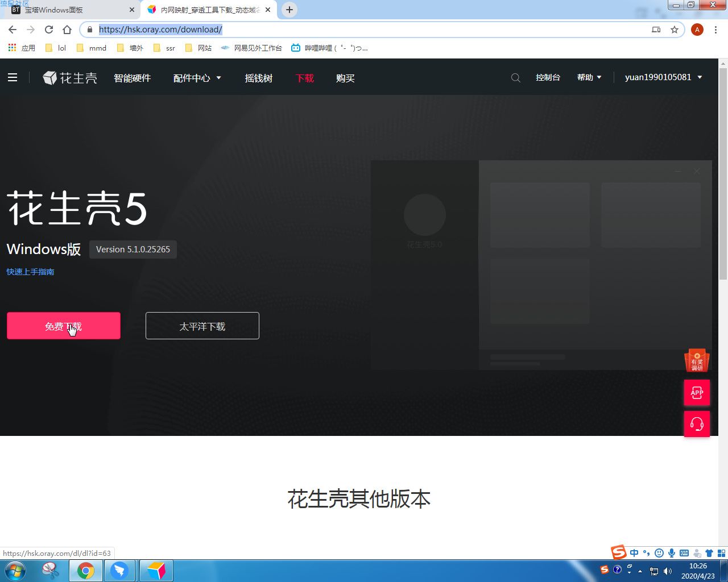Click the volume speaker tray icon

point(668,571)
